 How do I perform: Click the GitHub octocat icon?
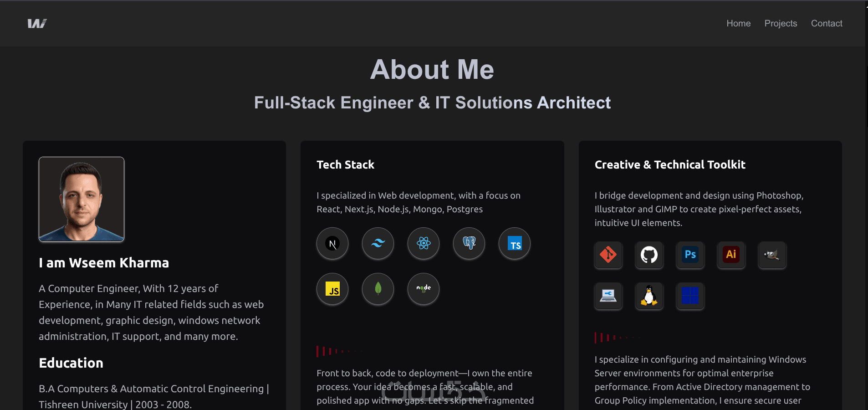tap(649, 255)
